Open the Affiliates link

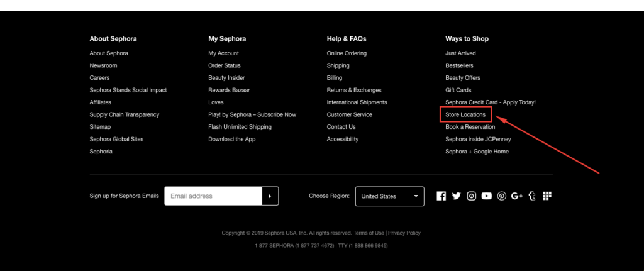[101, 102]
